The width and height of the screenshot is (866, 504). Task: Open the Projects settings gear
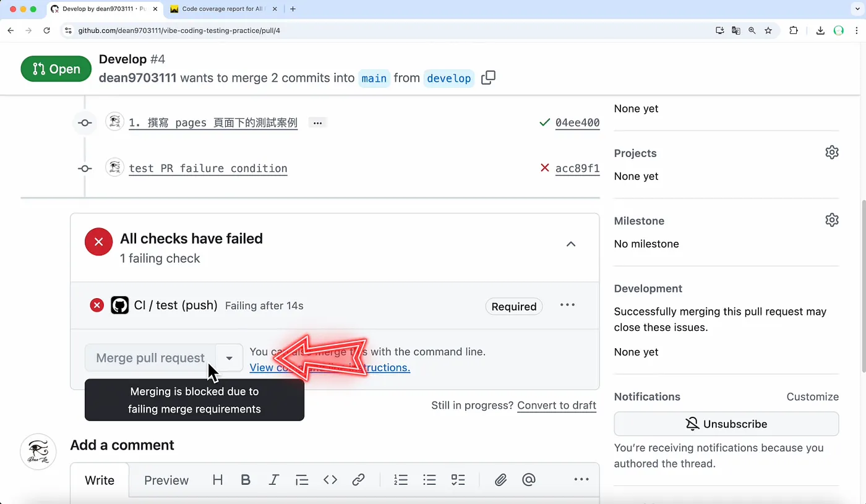pos(832,152)
